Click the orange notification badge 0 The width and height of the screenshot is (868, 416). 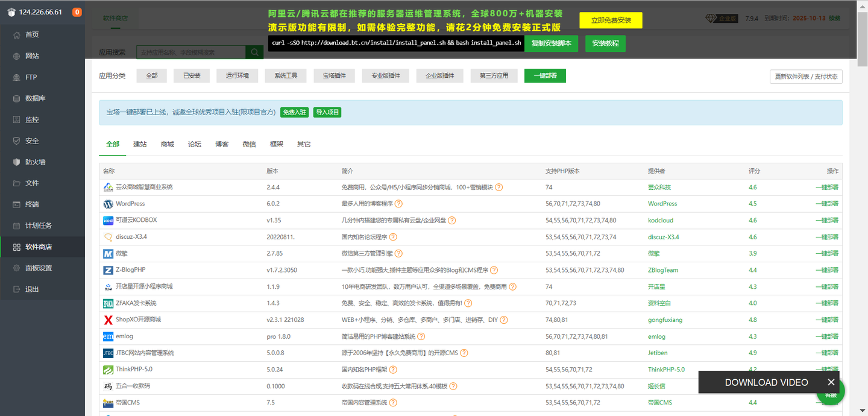coord(77,12)
